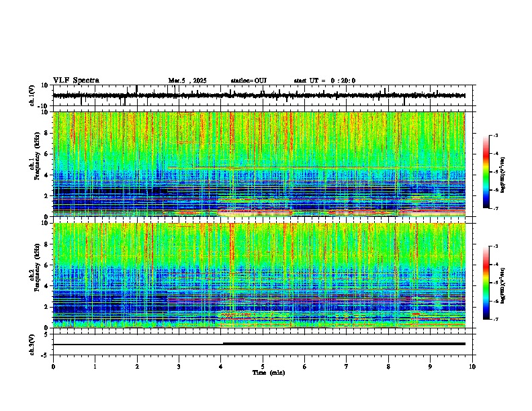
Task: Click the "-7" value below ch.2 color bar
Action: [x=495, y=320]
